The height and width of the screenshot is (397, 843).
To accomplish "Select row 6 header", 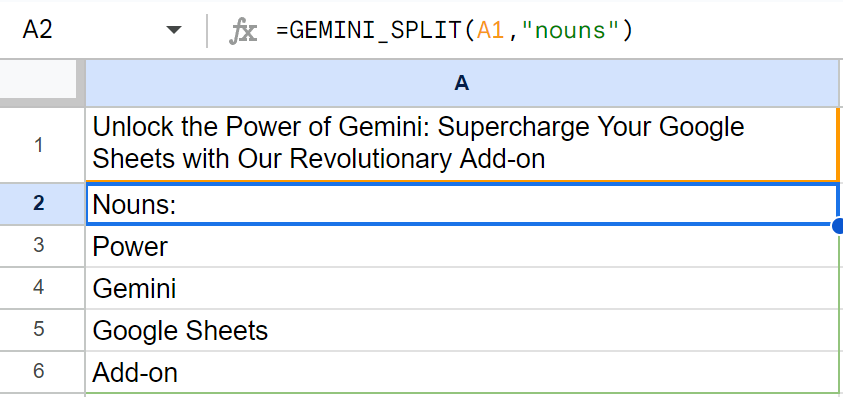I will click(x=39, y=372).
